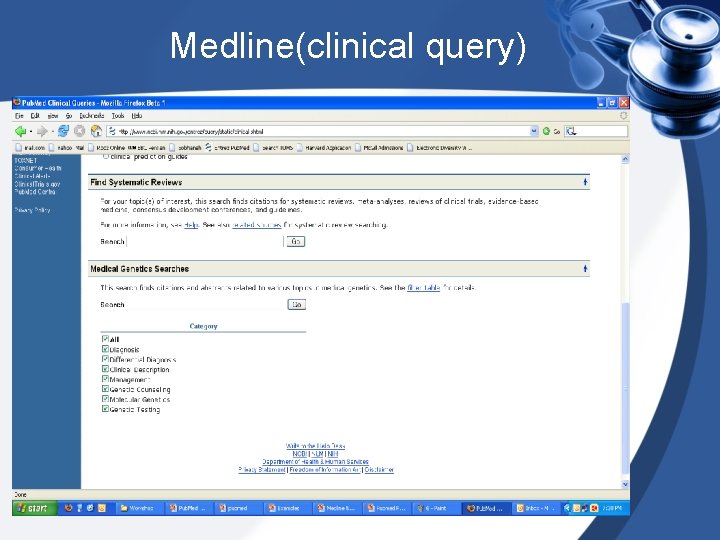Image resolution: width=720 pixels, height=540 pixels.
Task: Open the Search TUMS bookmark
Action: 273,148
